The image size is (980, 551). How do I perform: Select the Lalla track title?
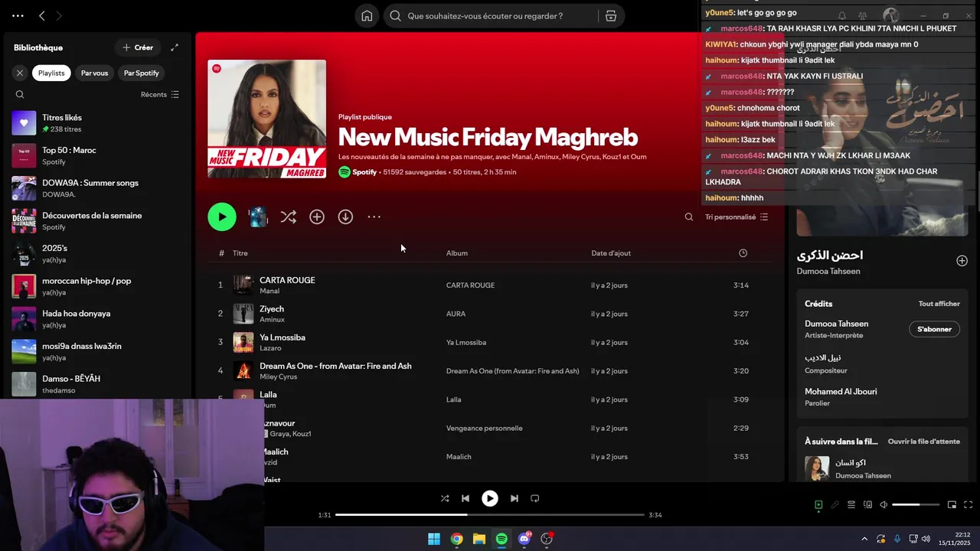tap(268, 395)
